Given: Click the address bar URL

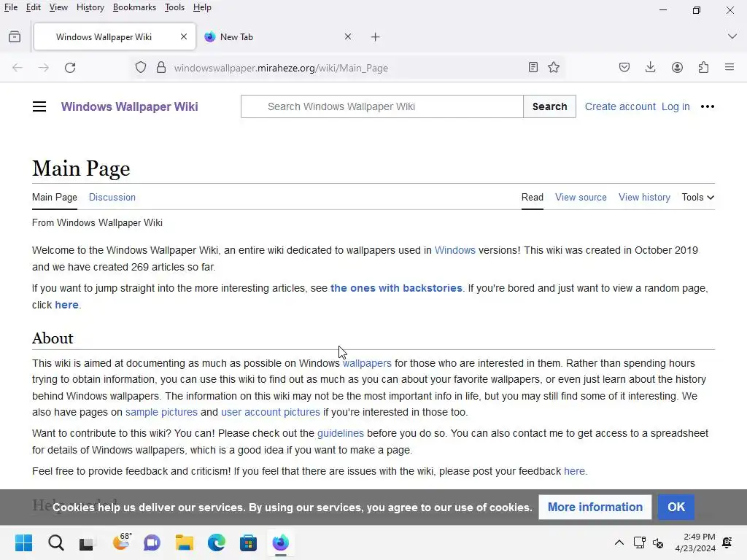Looking at the screenshot, I should coord(281,68).
